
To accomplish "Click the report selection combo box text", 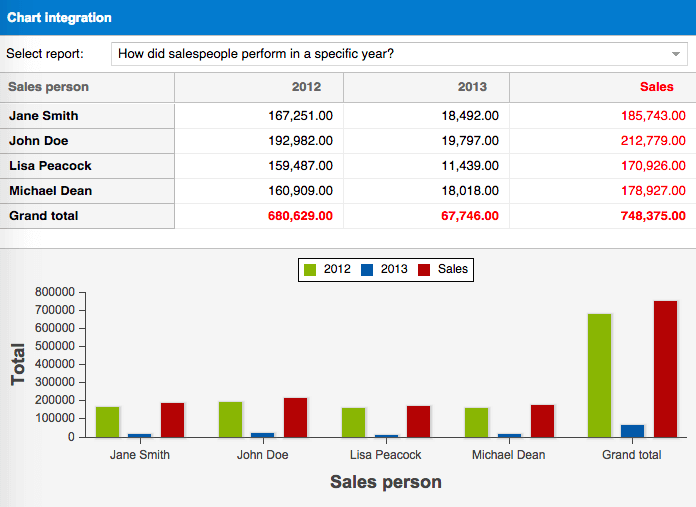I will (x=256, y=54).
